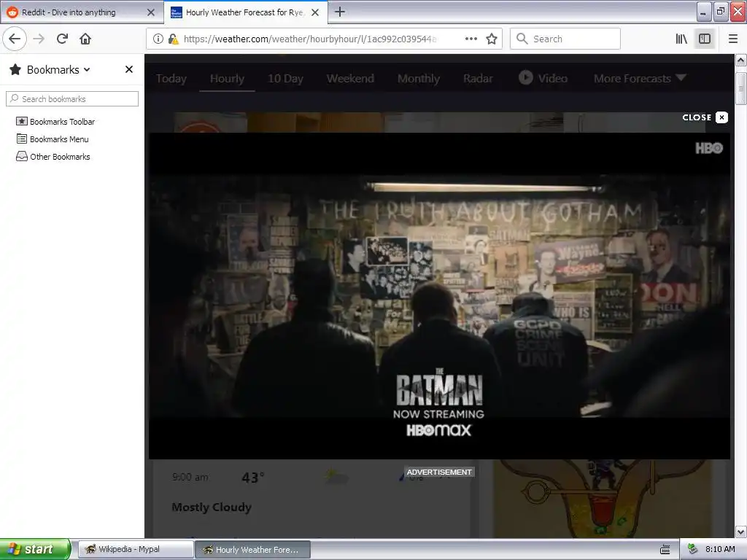
Task: Open page actions three-dot menu
Action: click(x=471, y=39)
